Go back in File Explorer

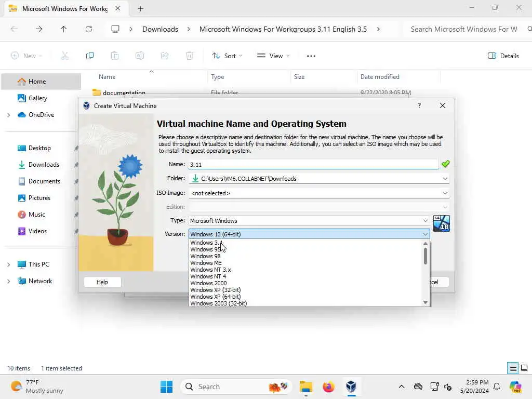point(14,29)
